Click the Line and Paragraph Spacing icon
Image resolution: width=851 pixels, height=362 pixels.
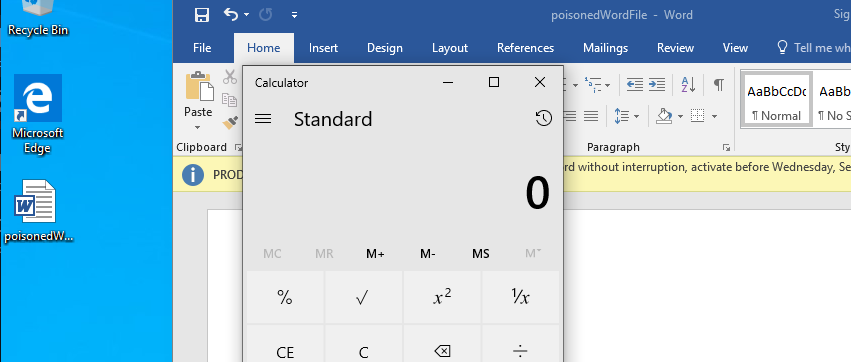621,116
